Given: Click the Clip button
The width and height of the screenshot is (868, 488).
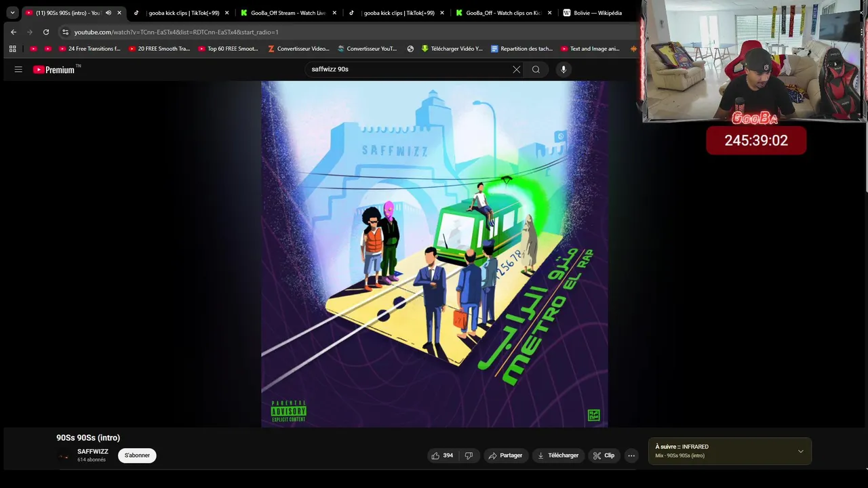Looking at the screenshot, I should [x=604, y=455].
